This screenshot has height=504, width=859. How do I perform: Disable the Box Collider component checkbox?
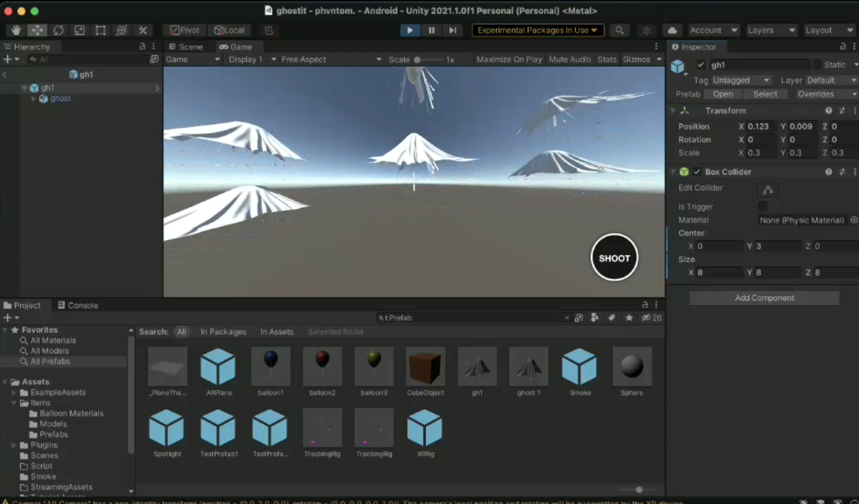coord(697,172)
